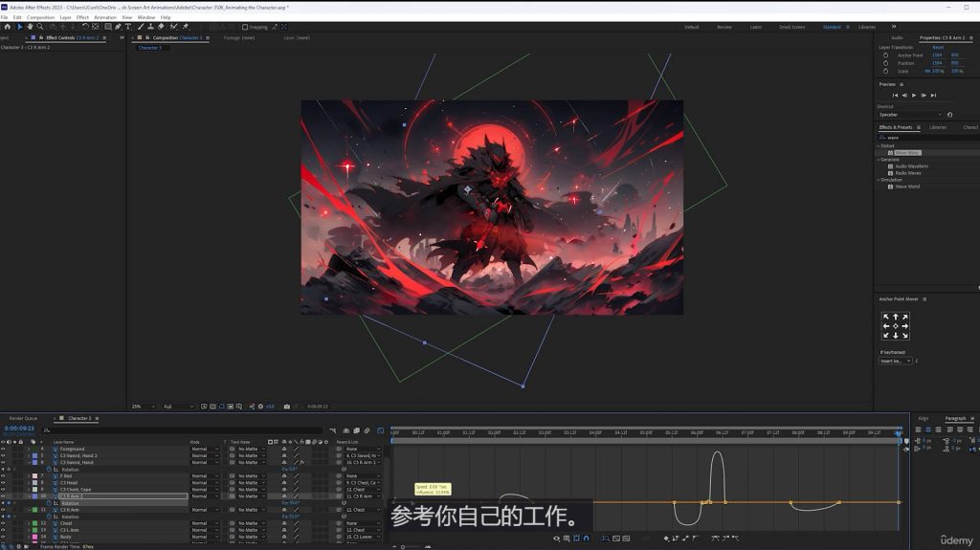Select the Rectangle shape tool
Viewport: 980px width, 550px height.
108,27
